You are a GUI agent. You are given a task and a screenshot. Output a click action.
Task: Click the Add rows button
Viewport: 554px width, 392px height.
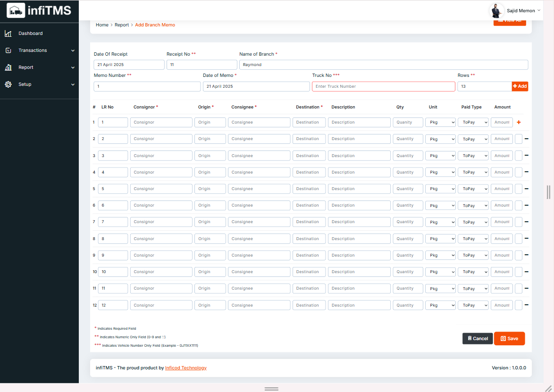[x=520, y=86]
